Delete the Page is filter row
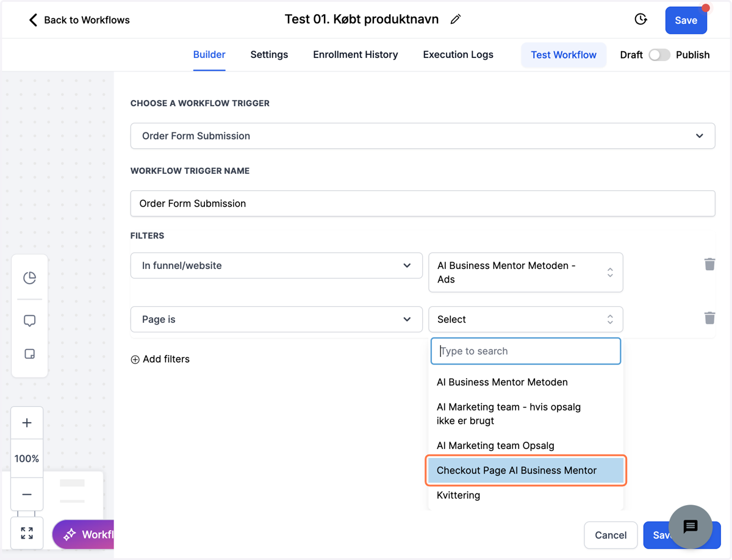This screenshot has width=732, height=560. pos(709,318)
